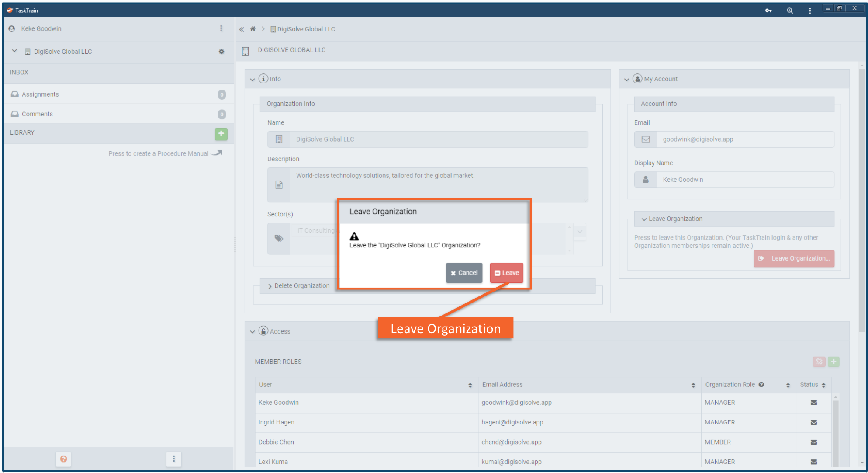
Task: Click the home breadcrumb icon
Action: tap(252, 29)
